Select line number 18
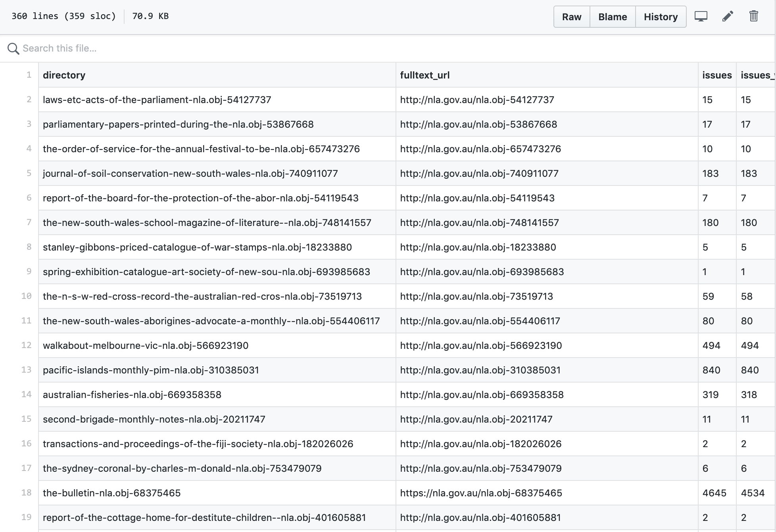776x532 pixels. tap(26, 493)
